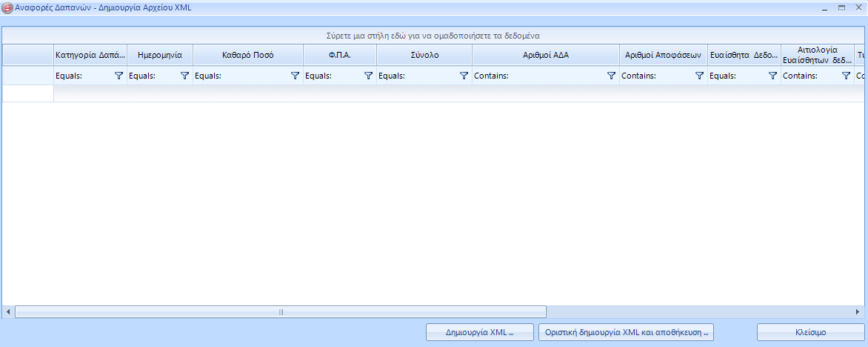Screen dimensions: 868x347
Task: Click the horizontal scrollbar thumb
Action: [x=281, y=312]
